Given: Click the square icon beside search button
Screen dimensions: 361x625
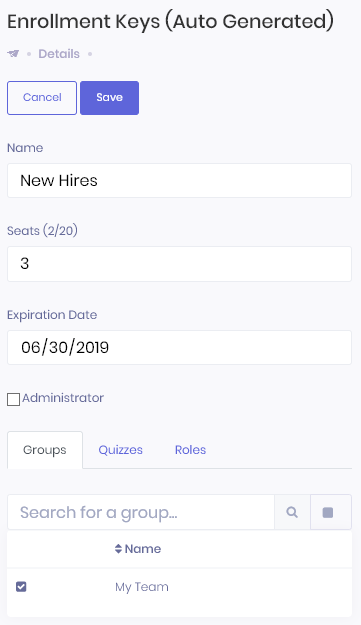Looking at the screenshot, I should click(x=328, y=512).
